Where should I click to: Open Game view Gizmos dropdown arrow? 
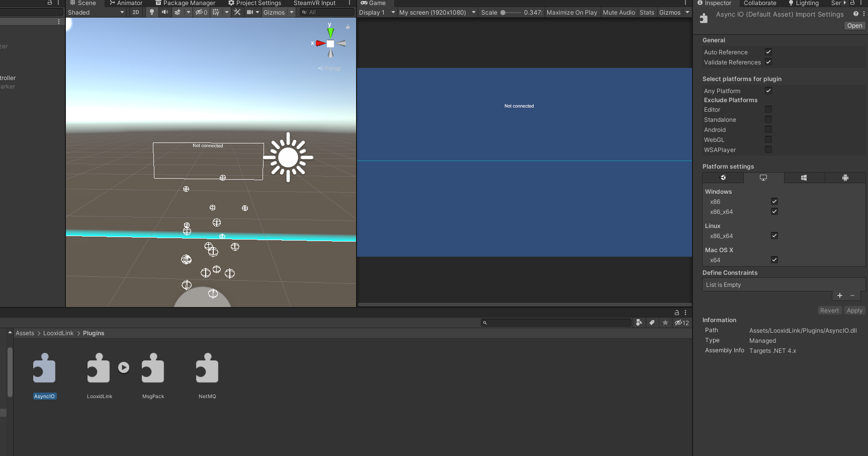pos(687,12)
